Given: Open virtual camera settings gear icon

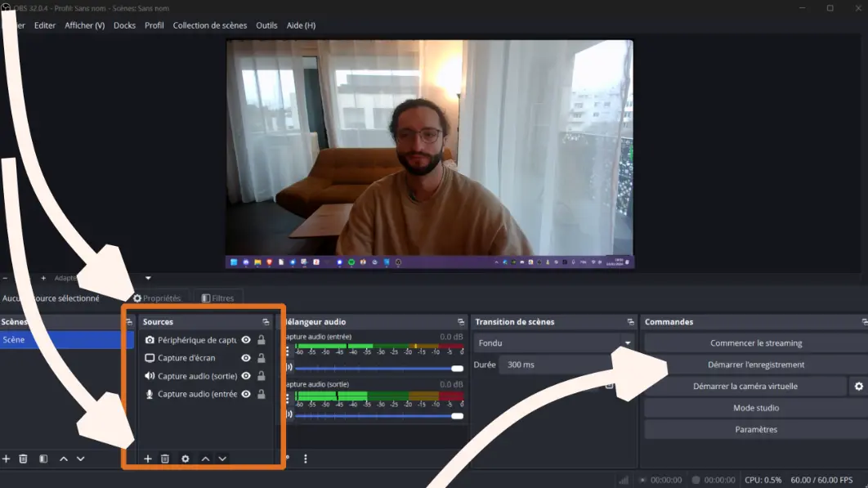Looking at the screenshot, I should [x=858, y=387].
